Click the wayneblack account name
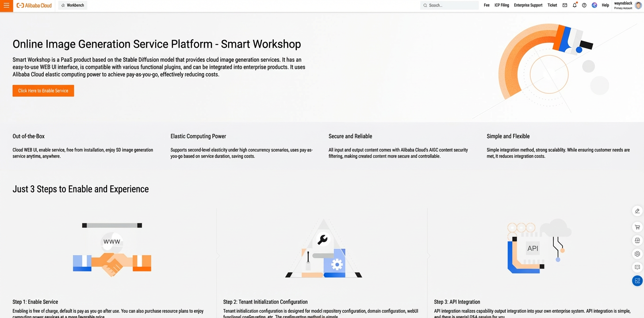The width and height of the screenshot is (644, 318). 623,4
